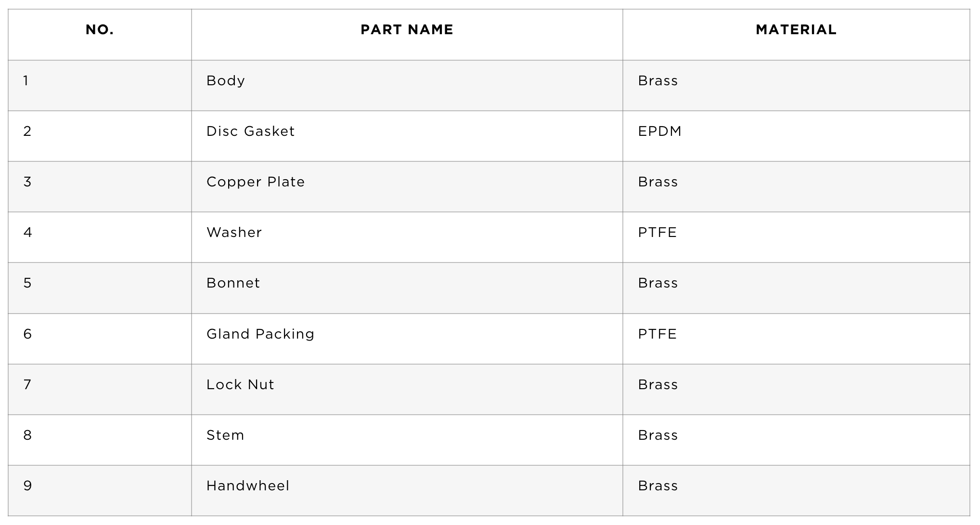Image resolution: width=980 pixels, height=525 pixels.
Task: Click Brass material in Stem row
Action: pyautogui.click(x=658, y=435)
